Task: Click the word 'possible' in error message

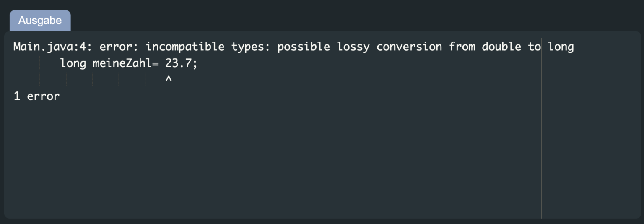Action: [x=304, y=47]
